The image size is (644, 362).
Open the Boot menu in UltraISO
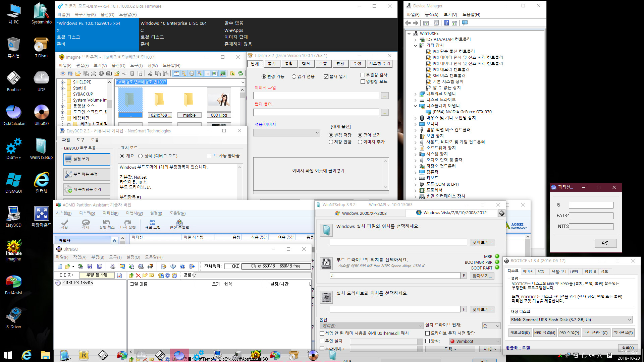[98, 257]
